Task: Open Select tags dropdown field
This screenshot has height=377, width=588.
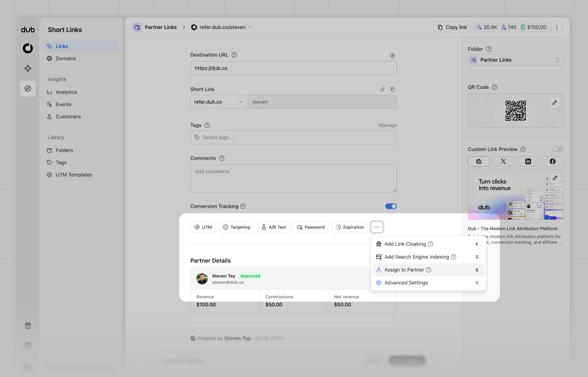Action: (293, 137)
